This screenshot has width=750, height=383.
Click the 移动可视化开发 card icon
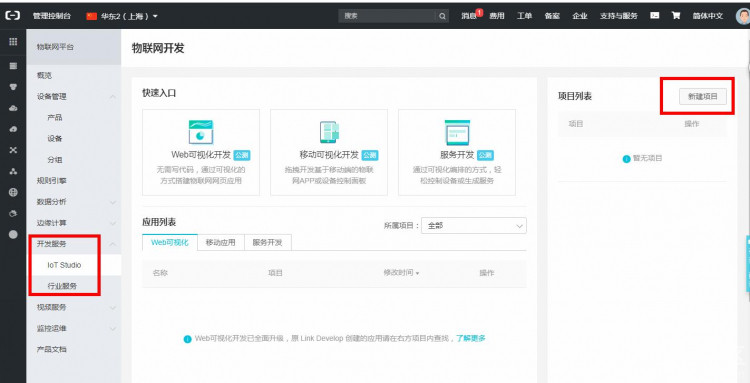tap(329, 132)
